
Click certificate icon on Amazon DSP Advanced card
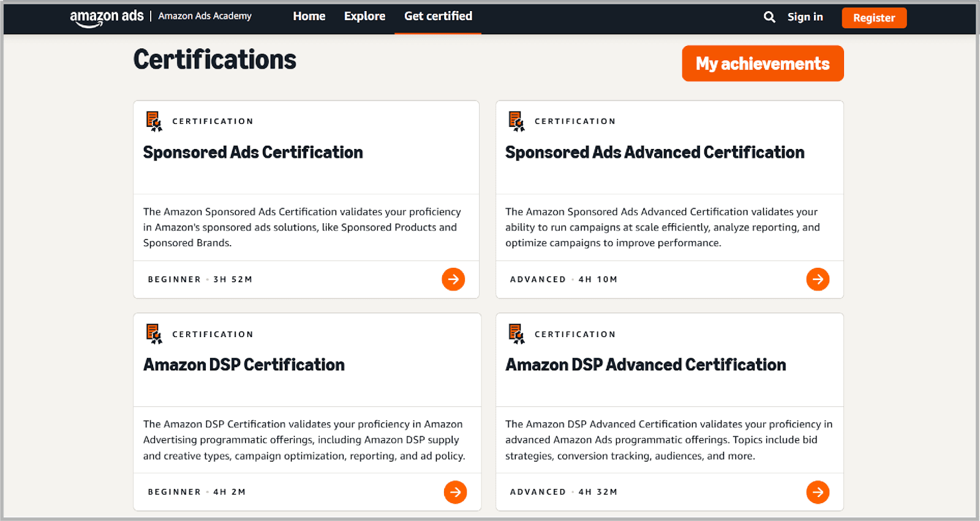coord(517,334)
